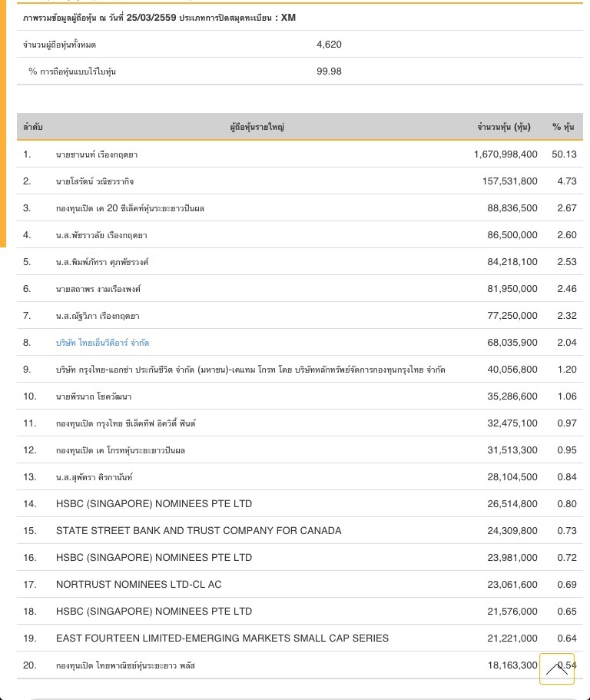590x700 pixels.
Task: Click the scroll-to-top arrow button
Action: 556,668
